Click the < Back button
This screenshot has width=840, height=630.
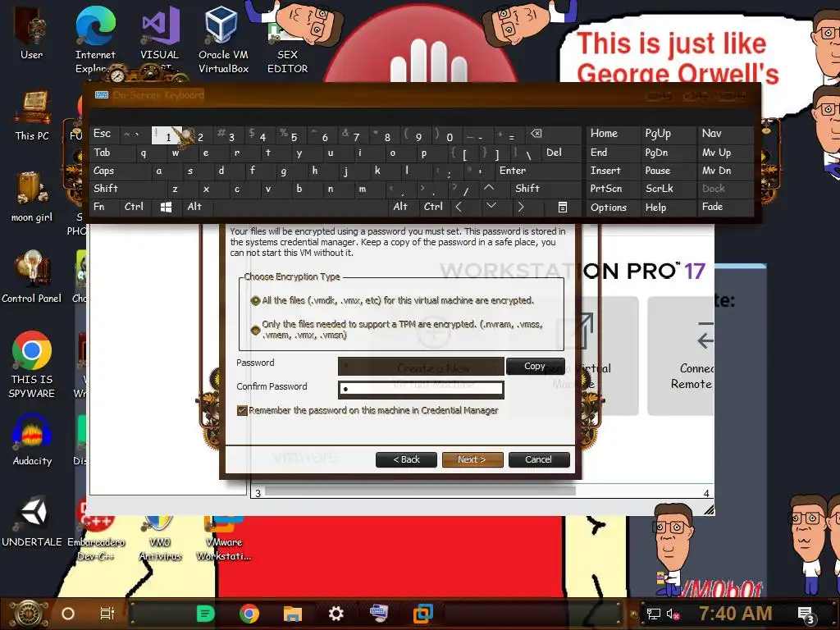407,459
